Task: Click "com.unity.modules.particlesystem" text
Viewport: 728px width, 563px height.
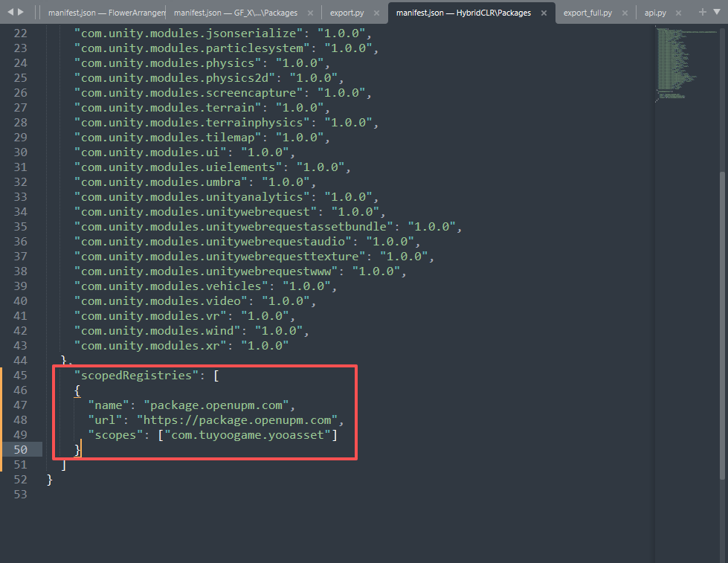Action: [192, 48]
